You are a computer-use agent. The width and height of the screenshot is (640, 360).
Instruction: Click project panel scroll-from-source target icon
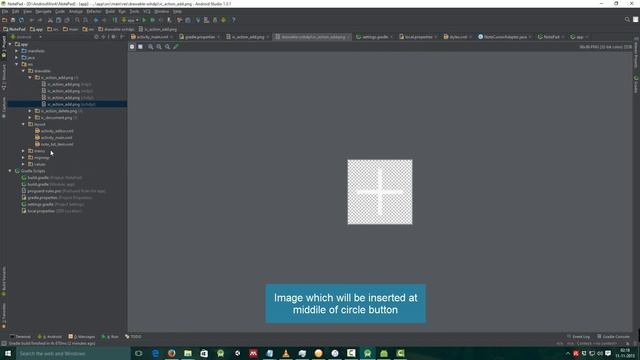96,37
